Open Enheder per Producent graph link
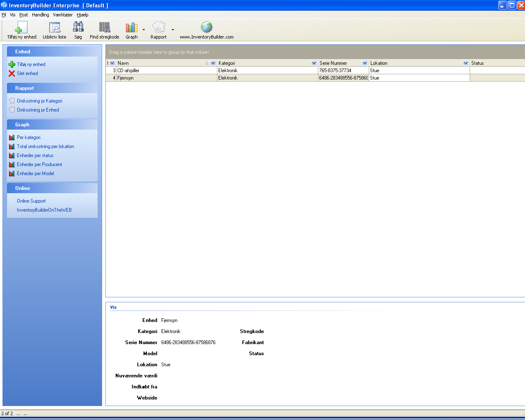The height and width of the screenshot is (420, 525). coord(39,164)
